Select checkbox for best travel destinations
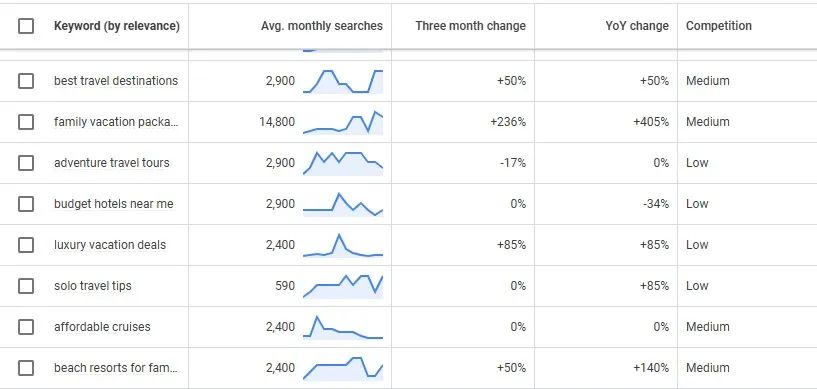This screenshot has height=389, width=817. click(x=26, y=81)
